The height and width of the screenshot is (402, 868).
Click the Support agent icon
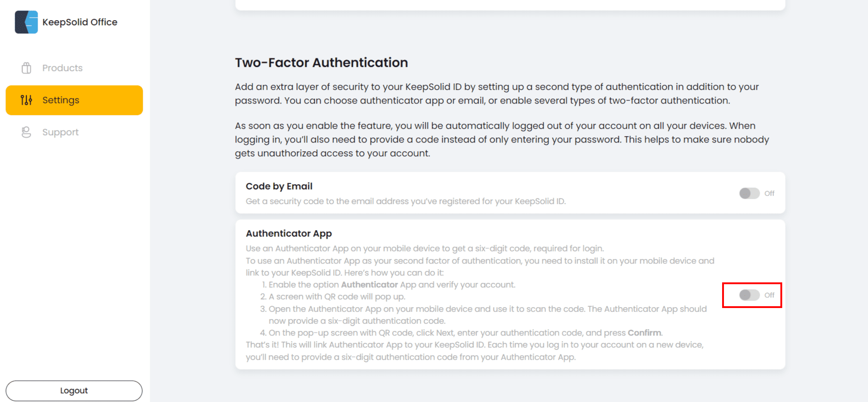[27, 132]
